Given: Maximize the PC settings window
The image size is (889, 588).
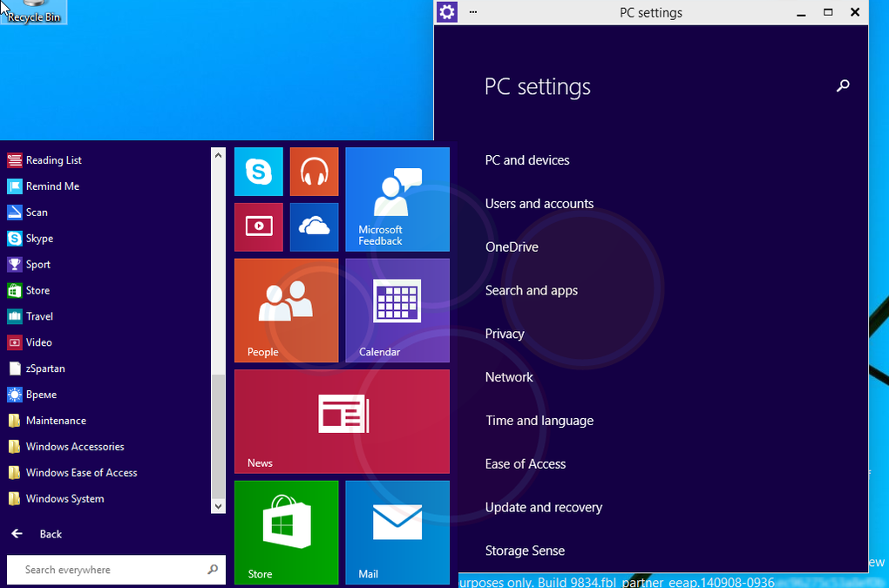Looking at the screenshot, I should (x=828, y=12).
